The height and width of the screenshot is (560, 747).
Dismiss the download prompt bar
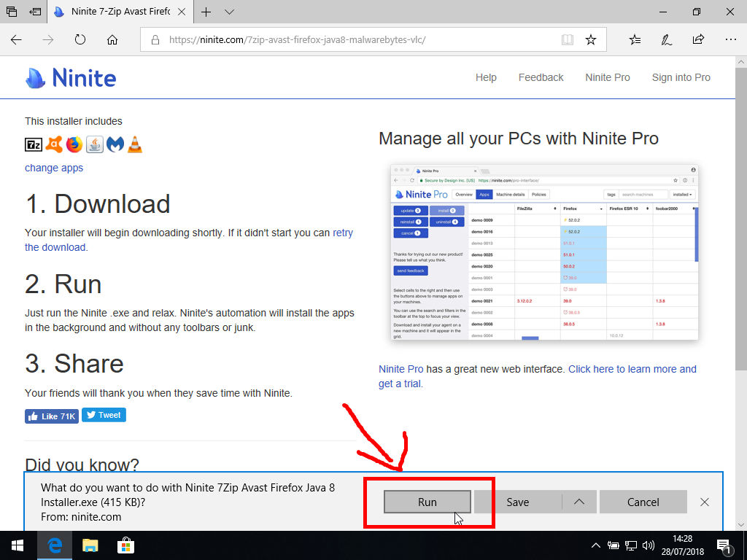705,502
